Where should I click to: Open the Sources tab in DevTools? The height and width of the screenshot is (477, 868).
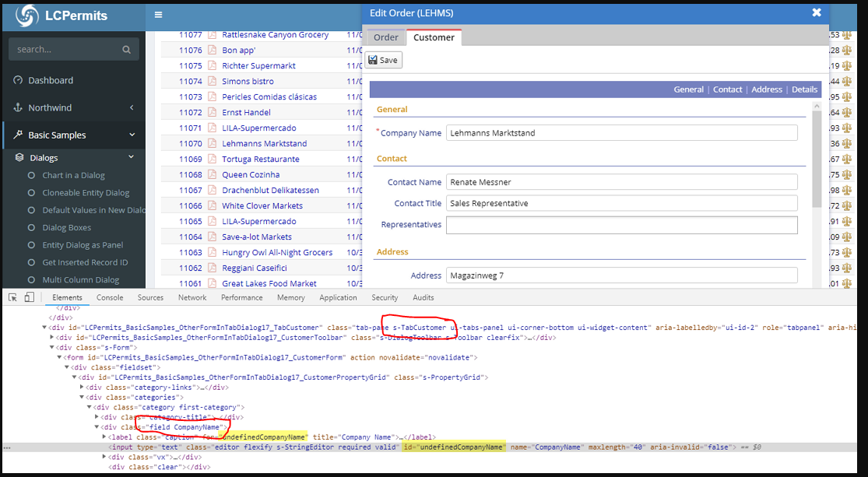pyautogui.click(x=150, y=297)
